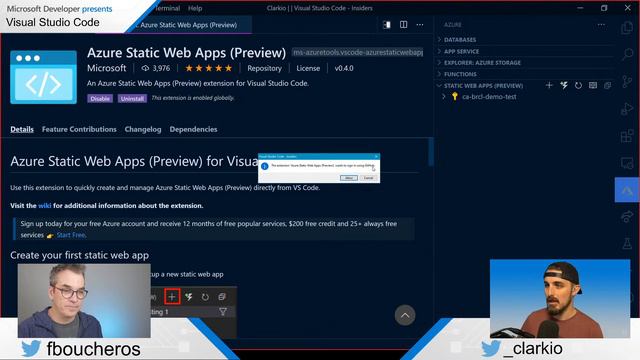This screenshot has height=360, width=640.
Task: Switch to the Changelog tab
Action: tap(143, 129)
